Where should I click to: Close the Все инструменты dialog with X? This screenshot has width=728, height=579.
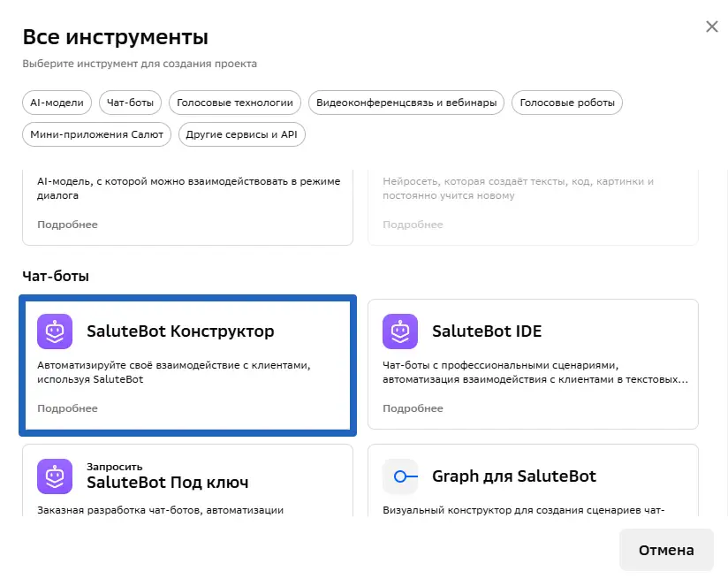coord(712,27)
